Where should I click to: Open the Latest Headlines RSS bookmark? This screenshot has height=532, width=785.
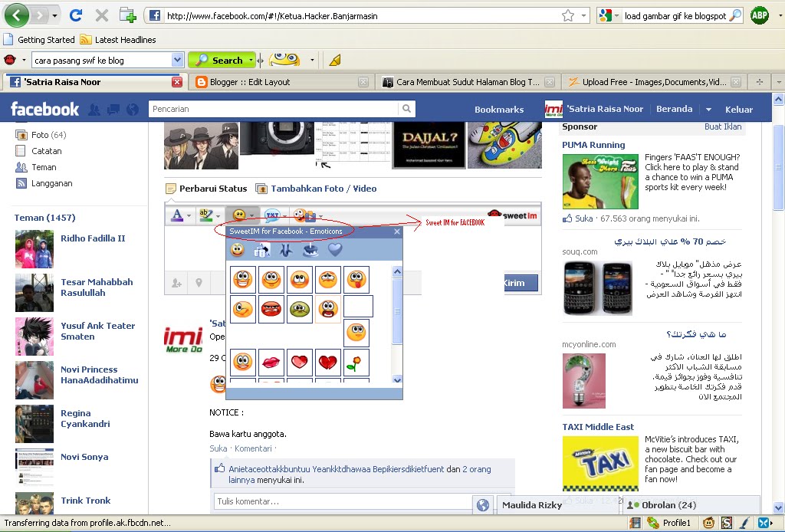pyautogui.click(x=118, y=40)
